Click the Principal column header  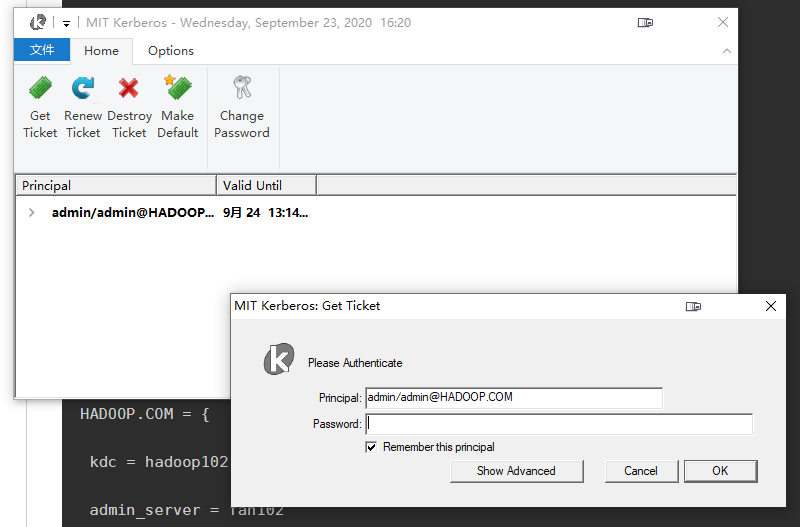116,186
